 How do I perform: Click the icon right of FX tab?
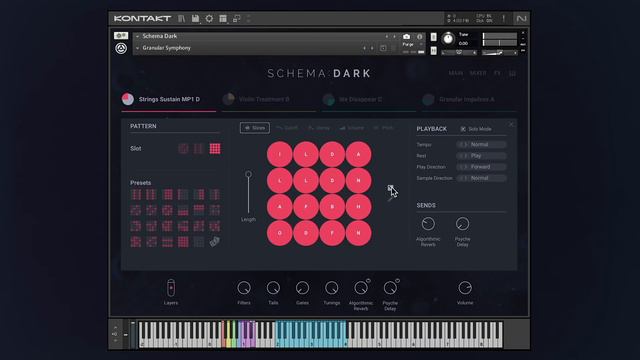click(x=512, y=73)
